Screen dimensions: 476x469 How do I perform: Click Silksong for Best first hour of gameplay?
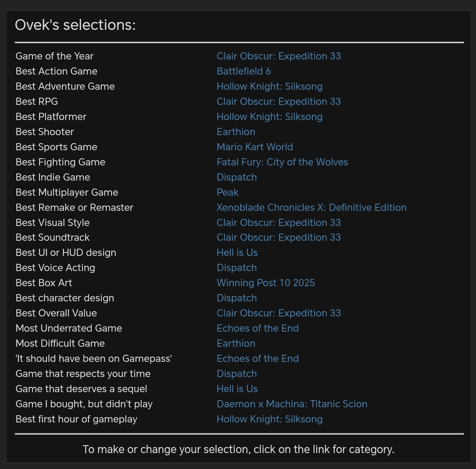269,419
